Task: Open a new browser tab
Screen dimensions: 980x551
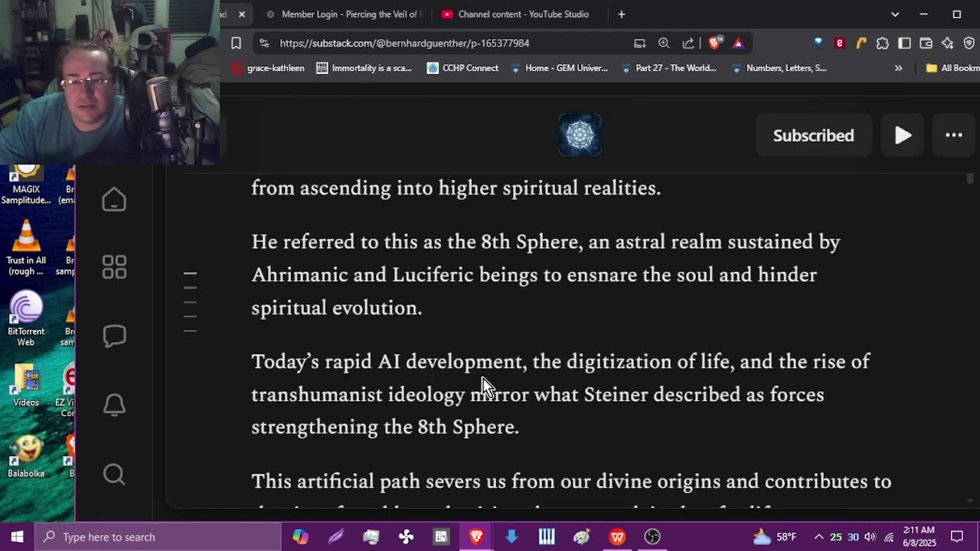Action: [622, 15]
